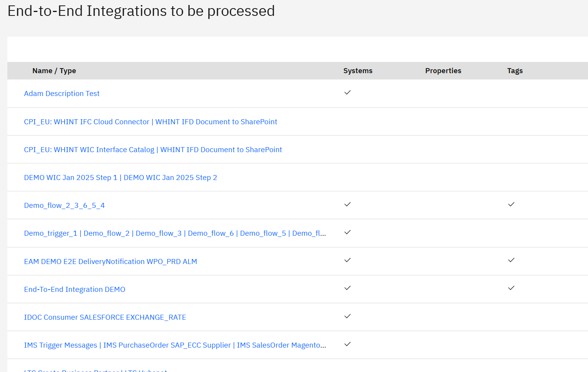Click Tags checkmark in Demo_flow_2_3_6_5_4 row
This screenshot has height=372, width=588.
[x=511, y=204]
